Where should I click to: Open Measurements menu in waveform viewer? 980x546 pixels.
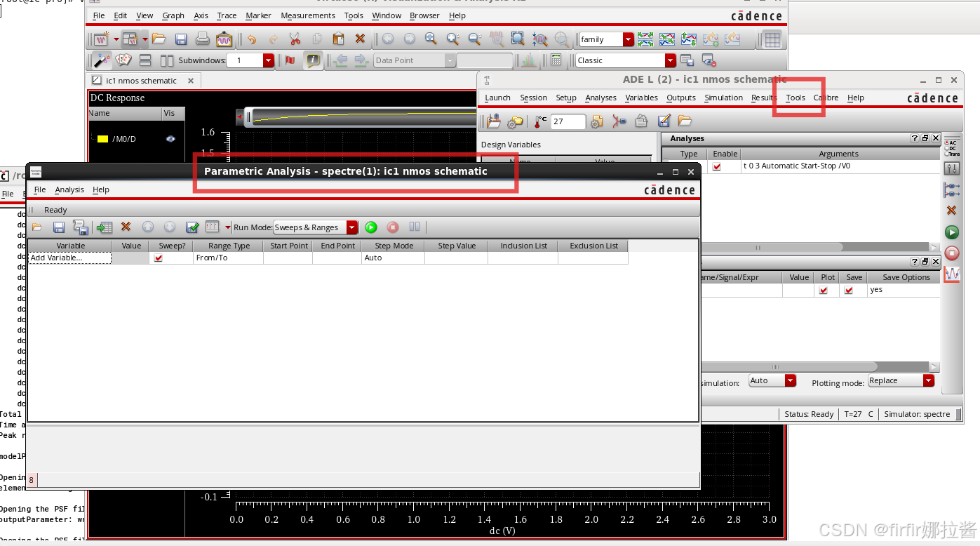308,15
